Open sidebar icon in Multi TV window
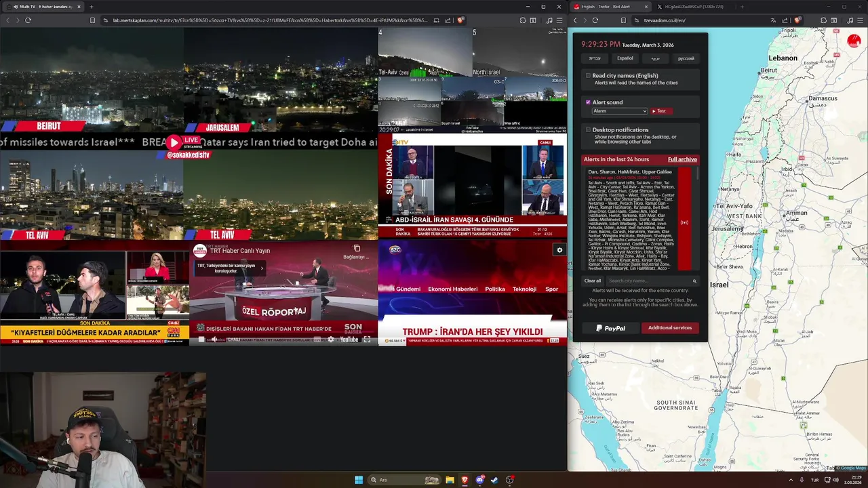The height and width of the screenshot is (488, 868). [532, 20]
